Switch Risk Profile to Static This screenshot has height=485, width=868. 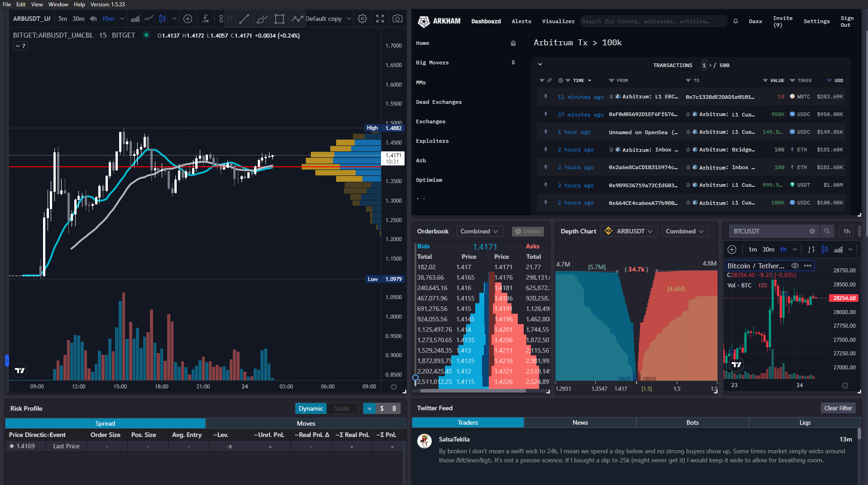tap(342, 408)
